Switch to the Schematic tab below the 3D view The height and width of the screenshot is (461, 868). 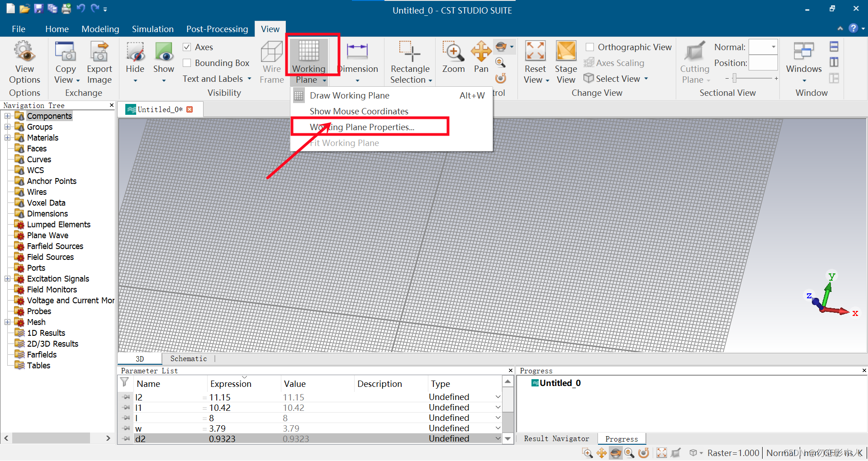tap(188, 358)
